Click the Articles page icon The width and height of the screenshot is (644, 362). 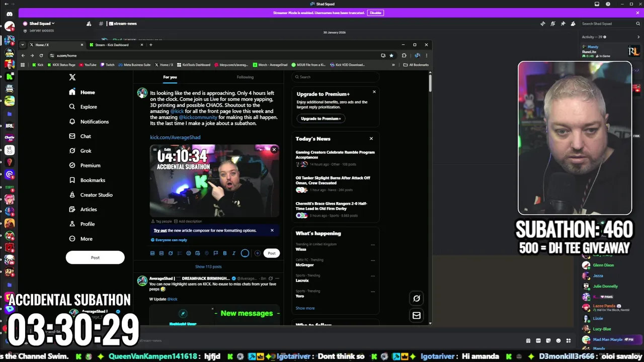pos(72,209)
